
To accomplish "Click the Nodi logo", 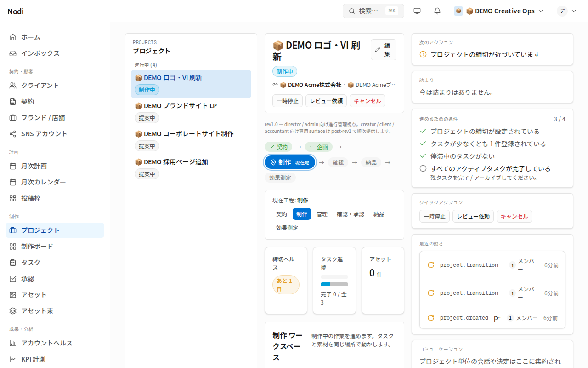I will (x=16, y=11).
